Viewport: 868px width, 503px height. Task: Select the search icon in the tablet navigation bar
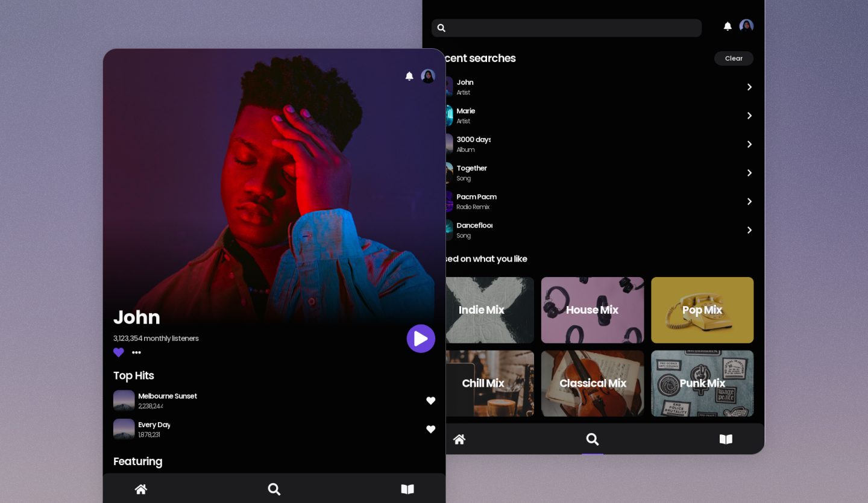(x=593, y=439)
